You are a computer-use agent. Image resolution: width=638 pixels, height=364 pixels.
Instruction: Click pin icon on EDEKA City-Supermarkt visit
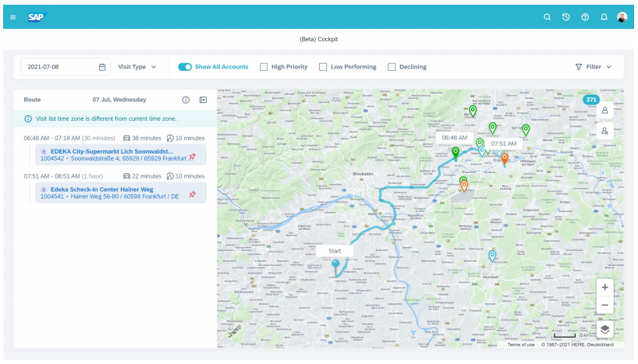pos(192,157)
